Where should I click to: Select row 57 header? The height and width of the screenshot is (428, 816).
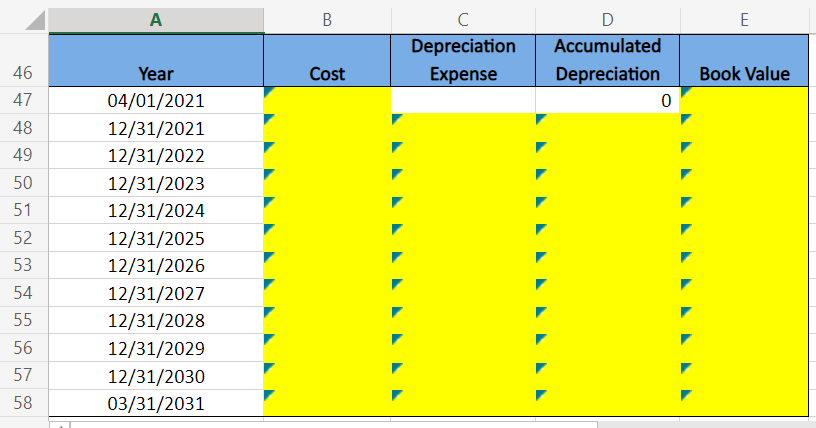pos(23,375)
